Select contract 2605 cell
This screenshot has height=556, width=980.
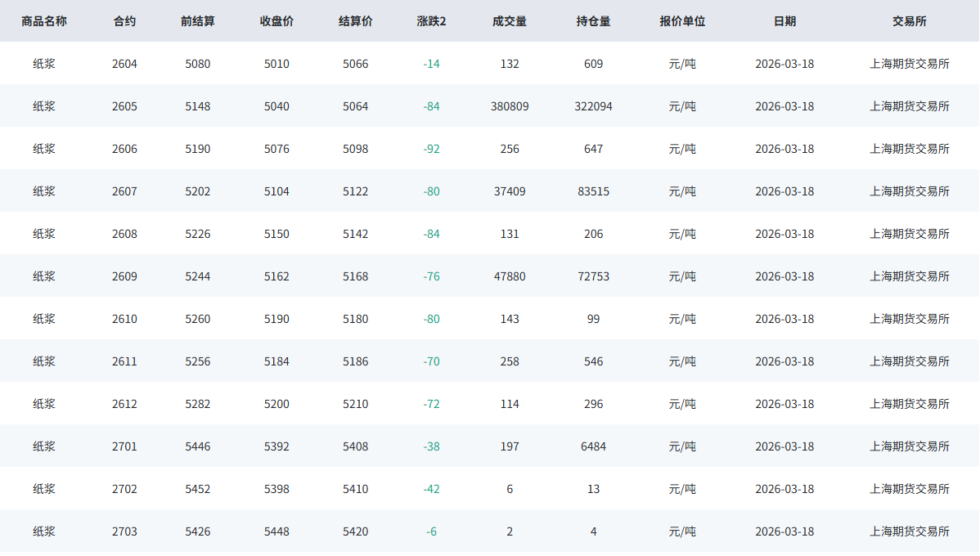pyautogui.click(x=124, y=106)
